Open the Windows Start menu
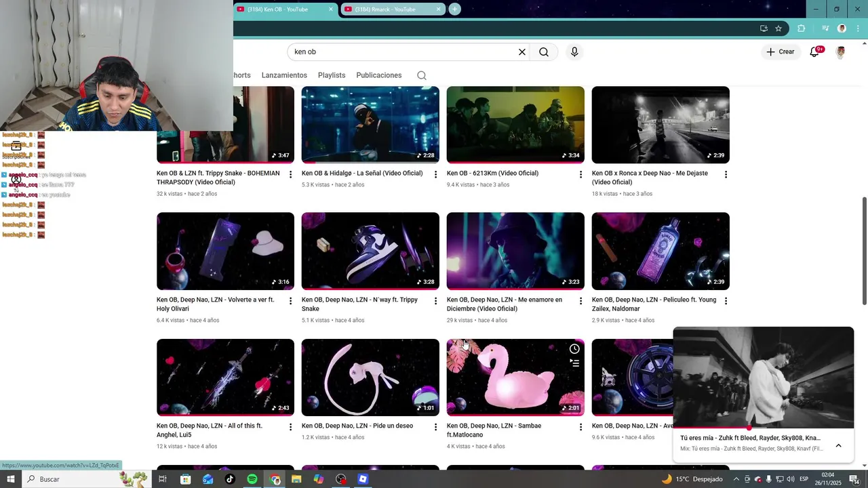Screen dimensions: 868x488 10,479
